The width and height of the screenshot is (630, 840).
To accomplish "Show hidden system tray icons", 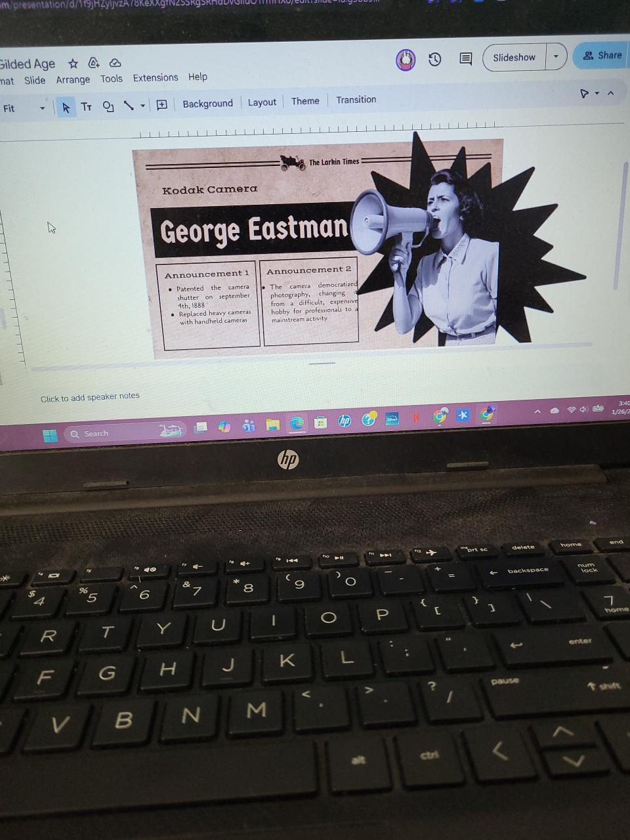I will point(537,411).
